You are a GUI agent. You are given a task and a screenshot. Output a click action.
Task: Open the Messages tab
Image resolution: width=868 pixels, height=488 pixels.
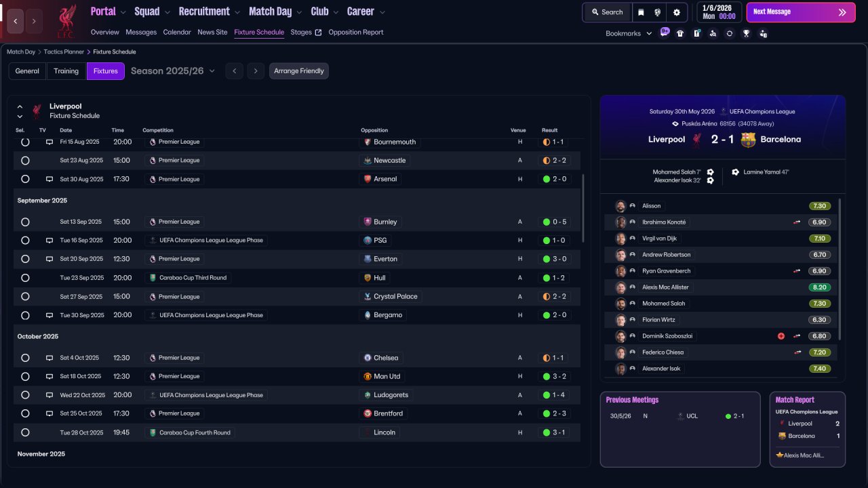pyautogui.click(x=141, y=33)
